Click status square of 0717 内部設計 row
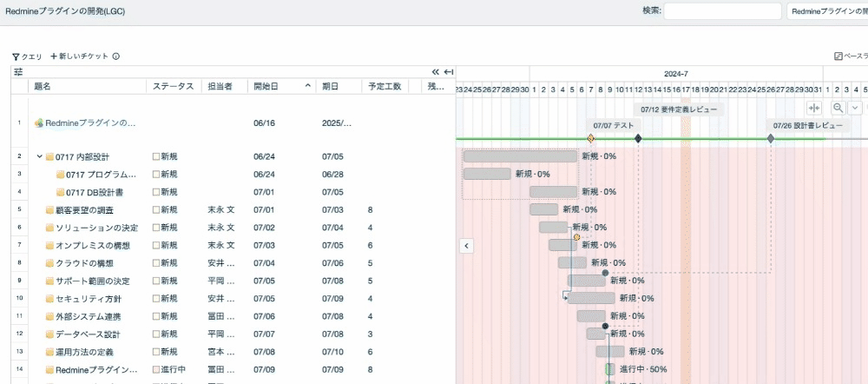This screenshot has height=384, width=868. coord(156,156)
